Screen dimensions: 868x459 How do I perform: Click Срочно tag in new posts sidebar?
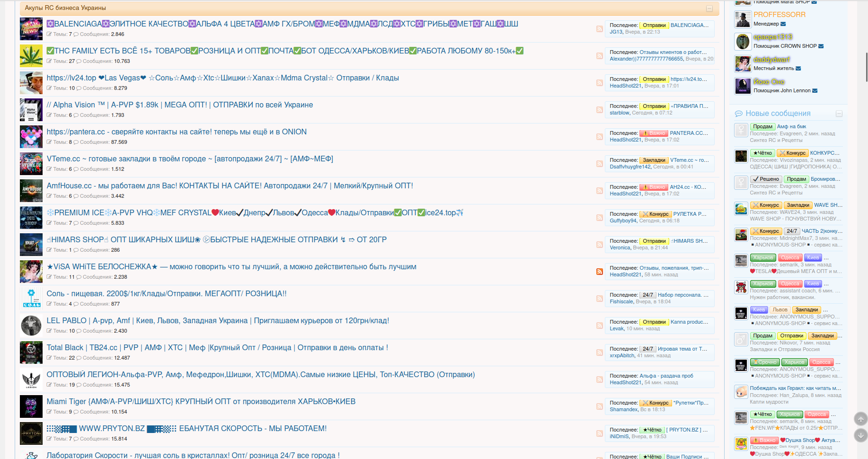click(765, 362)
